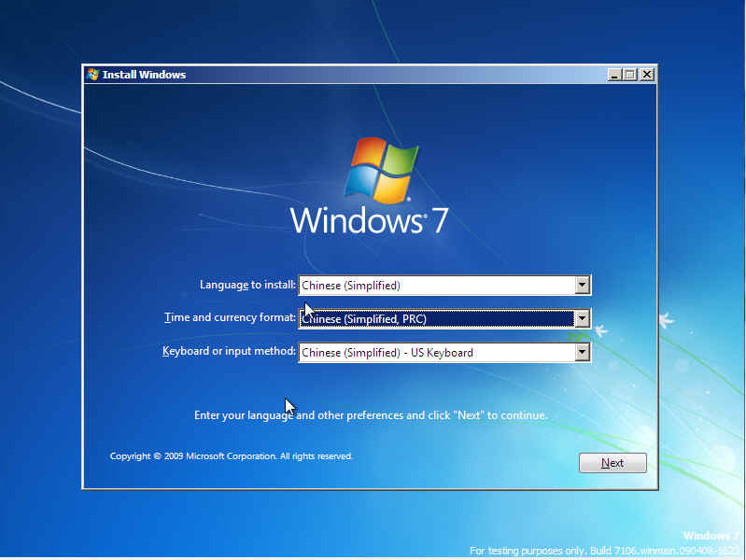Click the Keyboard or input method label
The height and width of the screenshot is (560, 746).
[229, 351]
